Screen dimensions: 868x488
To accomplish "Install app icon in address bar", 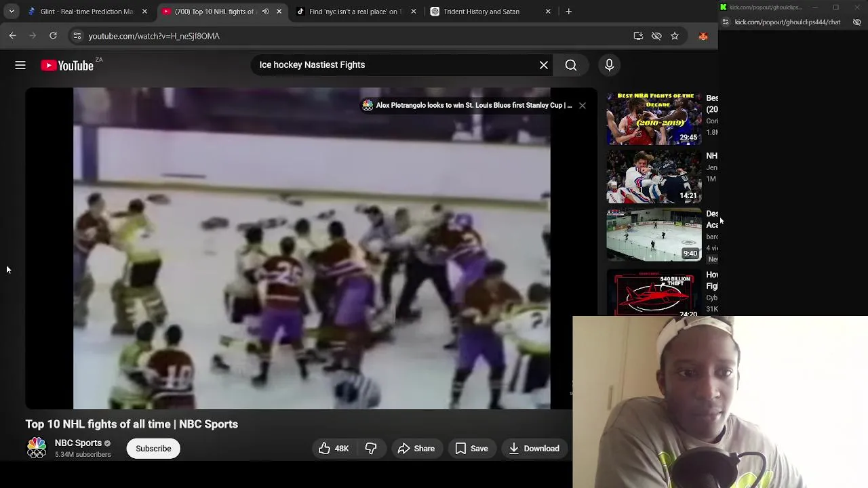I will (638, 36).
